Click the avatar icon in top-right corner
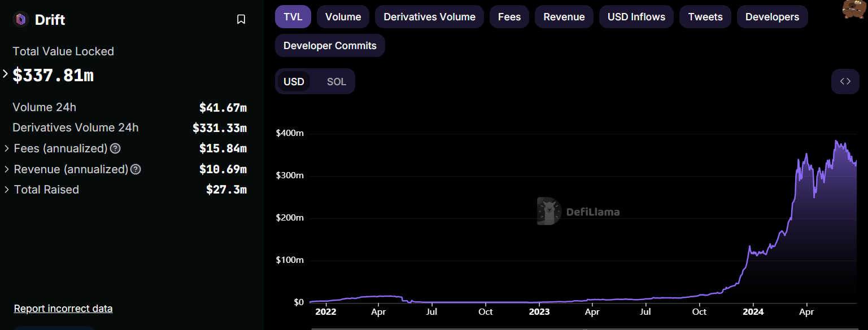868x330 pixels. [x=854, y=8]
